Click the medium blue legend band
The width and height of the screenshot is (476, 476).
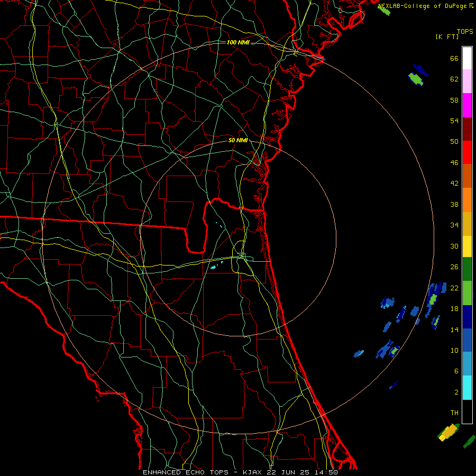coord(467,340)
